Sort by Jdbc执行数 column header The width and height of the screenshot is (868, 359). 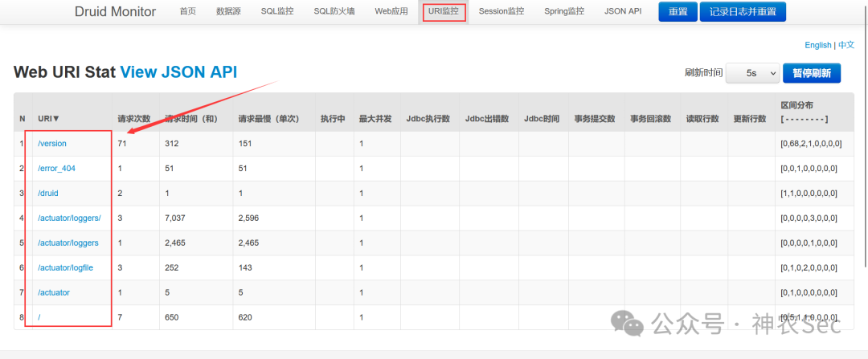coord(428,118)
